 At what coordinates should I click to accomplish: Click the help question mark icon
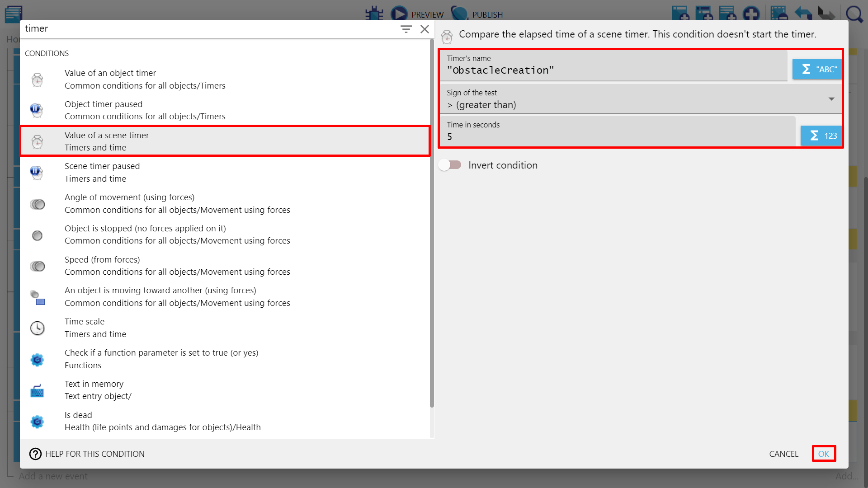click(x=35, y=454)
